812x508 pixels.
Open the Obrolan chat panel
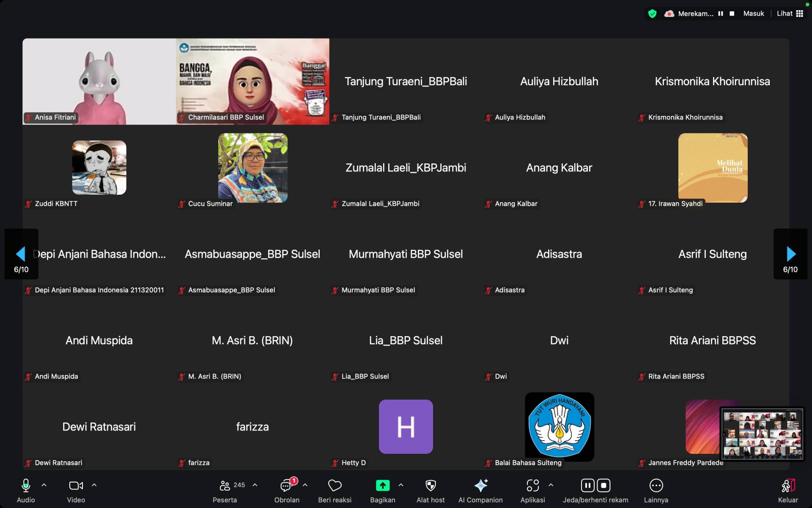click(286, 486)
